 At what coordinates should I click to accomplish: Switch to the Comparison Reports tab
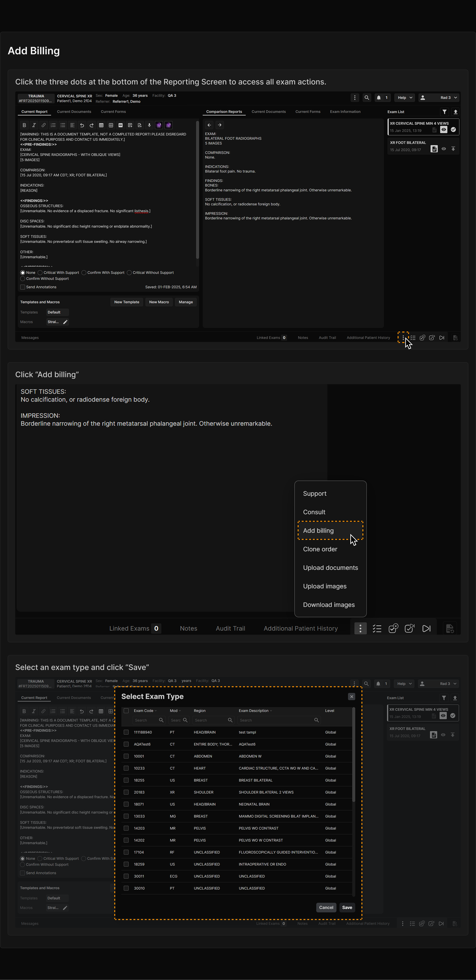tap(224, 112)
